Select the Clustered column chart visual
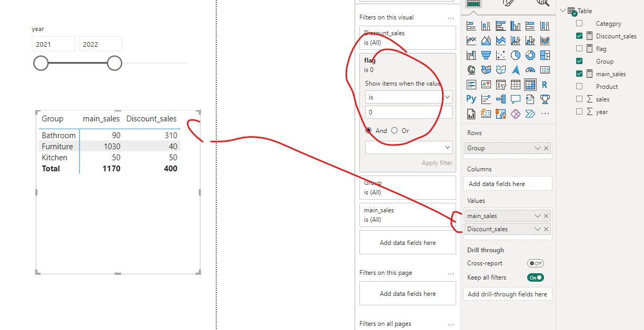 516,26
